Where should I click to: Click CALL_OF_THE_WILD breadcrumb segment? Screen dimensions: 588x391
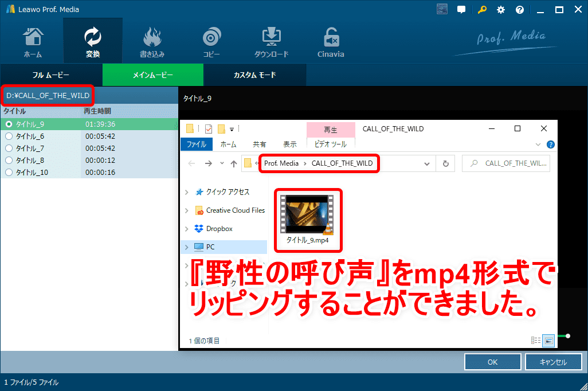pos(342,163)
